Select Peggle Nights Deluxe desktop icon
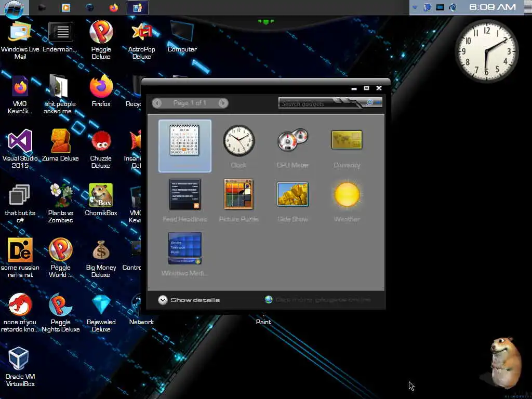Viewport: 532px width, 399px height. [60, 313]
